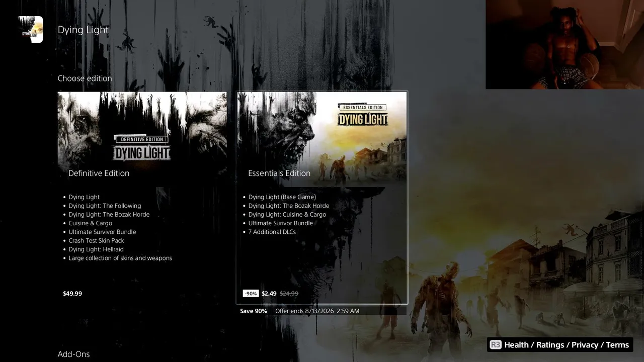Click 'Dying Light: The Following' list item

[105, 206]
